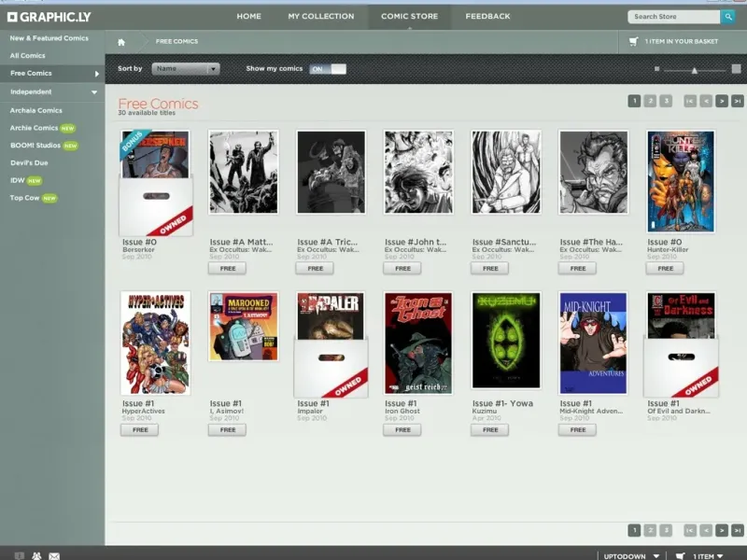747x560 pixels.
Task: Jump to last page using bottom pager icon
Action: coord(738,530)
